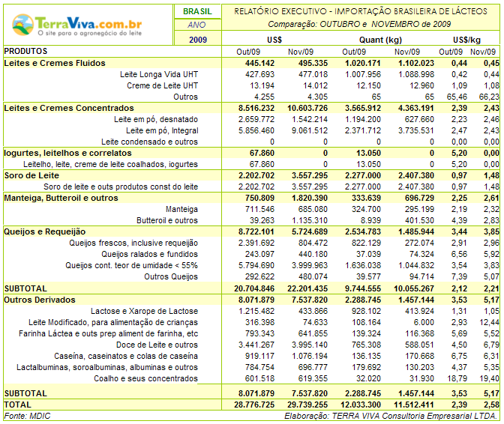Viewport: 504px width, 424px height.
Task: Select the Leites e Cremes Concentrados label
Action: [x=69, y=108]
